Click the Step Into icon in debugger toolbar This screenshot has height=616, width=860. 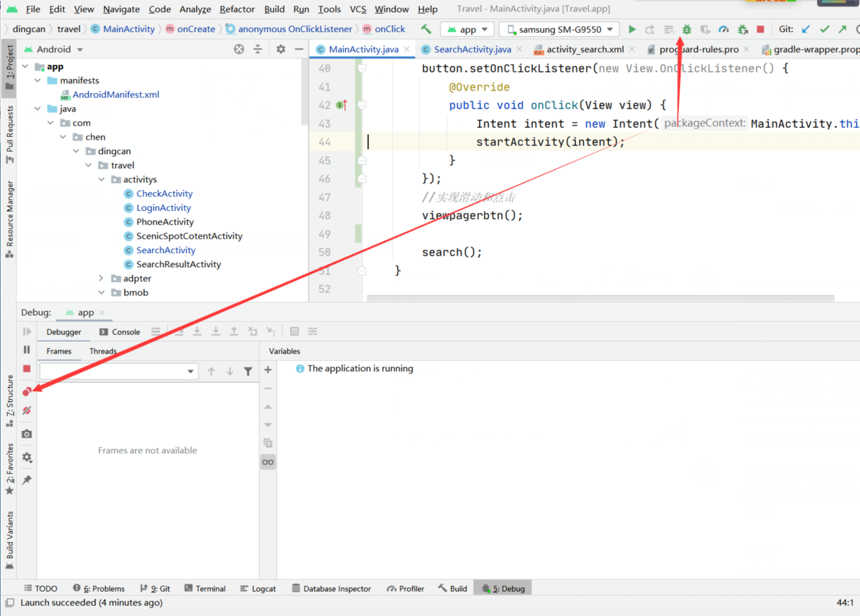(x=197, y=331)
